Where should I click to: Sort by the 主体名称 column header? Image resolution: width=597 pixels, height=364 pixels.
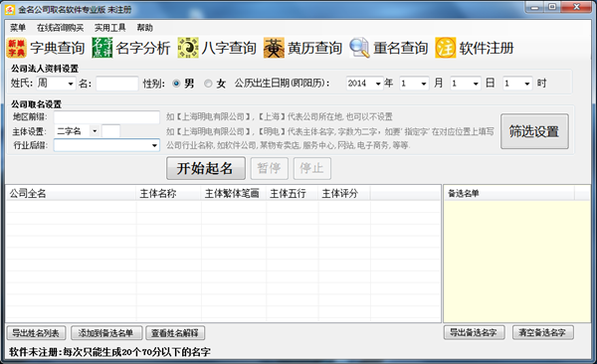[x=169, y=193]
